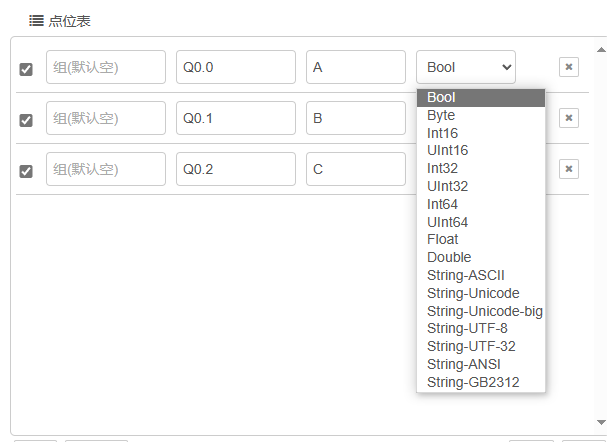Uncheck the checkbox for row Q0.0
The image size is (607, 442).
point(26,69)
